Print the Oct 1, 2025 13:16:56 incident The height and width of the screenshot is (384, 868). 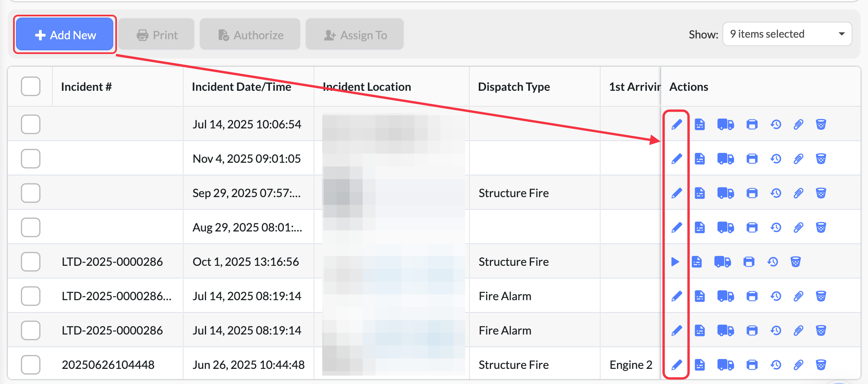749,262
